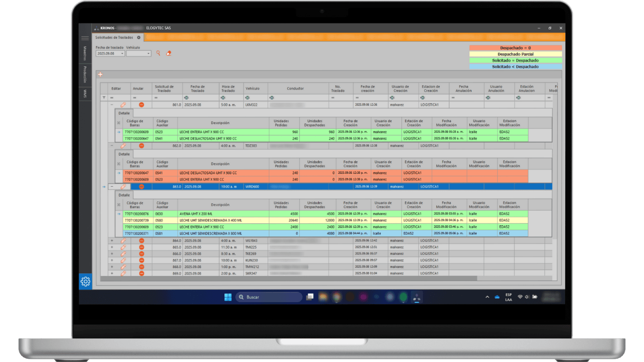Collapse the selected row 863.0
The height and width of the screenshot is (362, 644).
tap(112, 187)
